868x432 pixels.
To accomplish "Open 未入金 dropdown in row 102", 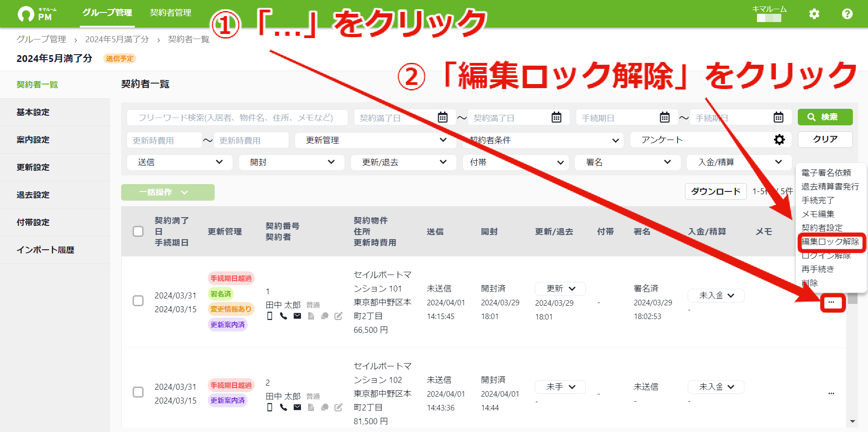I will coord(716,387).
